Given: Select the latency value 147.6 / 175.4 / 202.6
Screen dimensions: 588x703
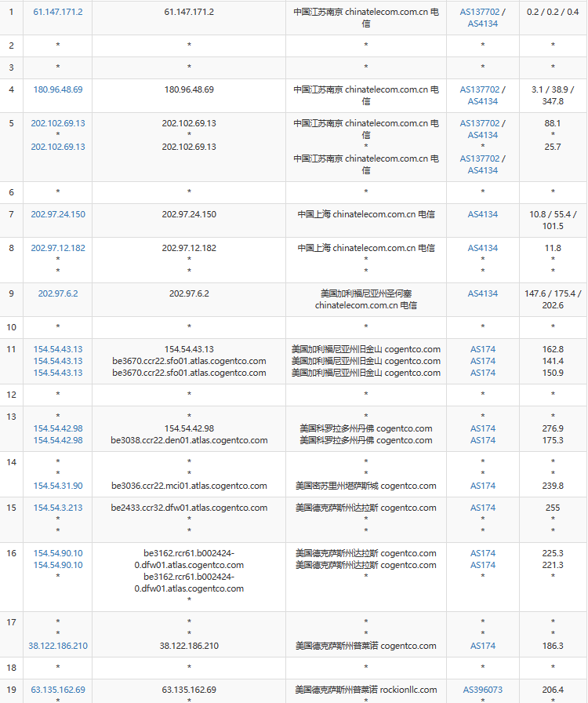Looking at the screenshot, I should click(553, 300).
